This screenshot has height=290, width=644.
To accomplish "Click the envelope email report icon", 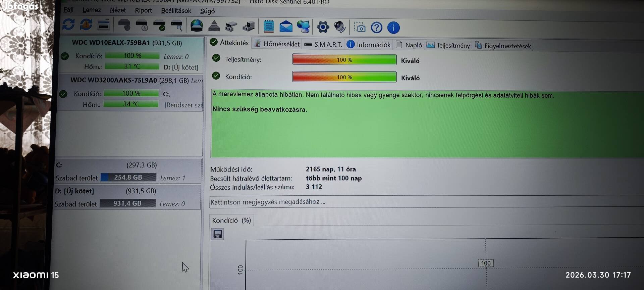I will pyautogui.click(x=286, y=27).
